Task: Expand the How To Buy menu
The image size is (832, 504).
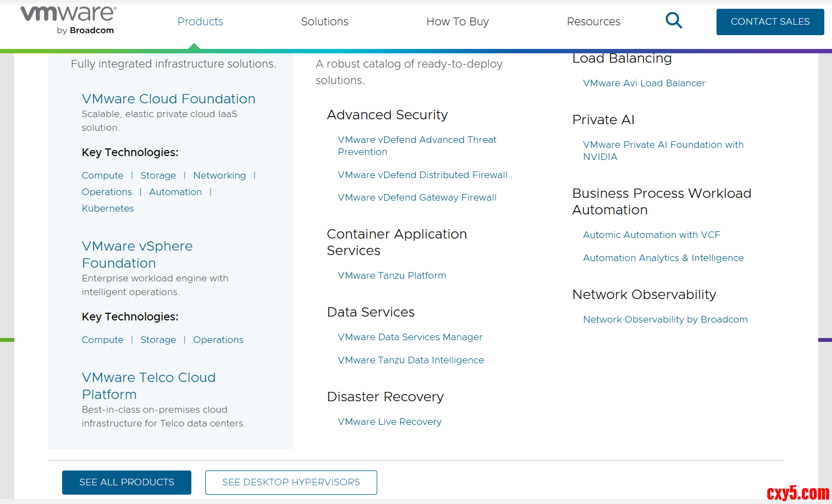Action: 458,21
